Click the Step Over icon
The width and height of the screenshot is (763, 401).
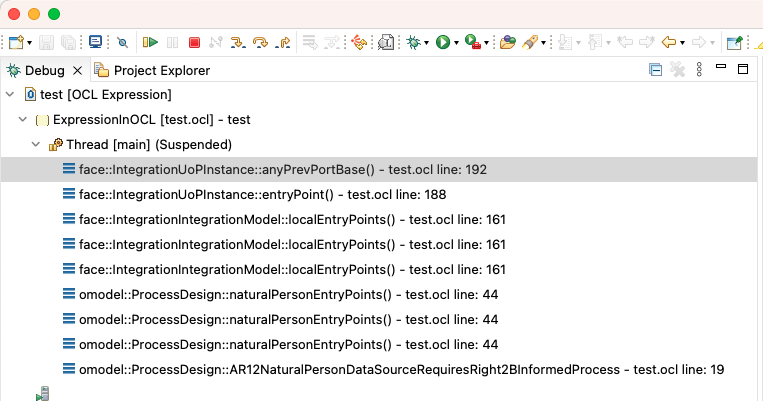tap(260, 43)
